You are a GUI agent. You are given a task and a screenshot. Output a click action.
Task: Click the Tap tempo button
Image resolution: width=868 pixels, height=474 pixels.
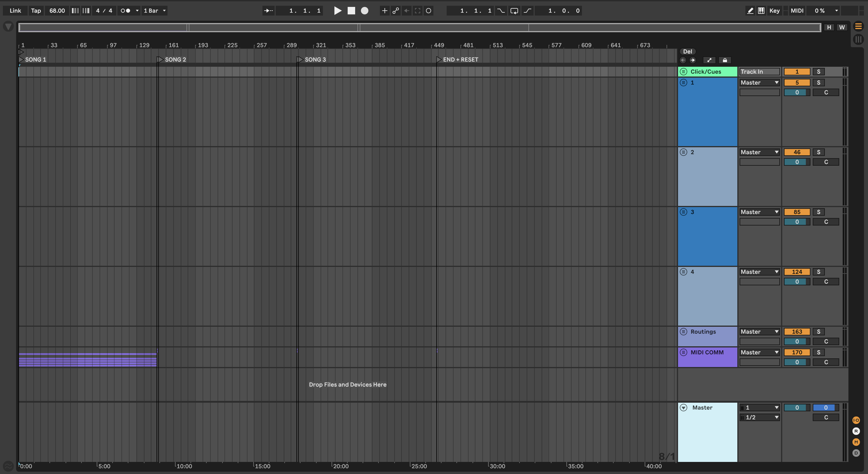(x=36, y=10)
